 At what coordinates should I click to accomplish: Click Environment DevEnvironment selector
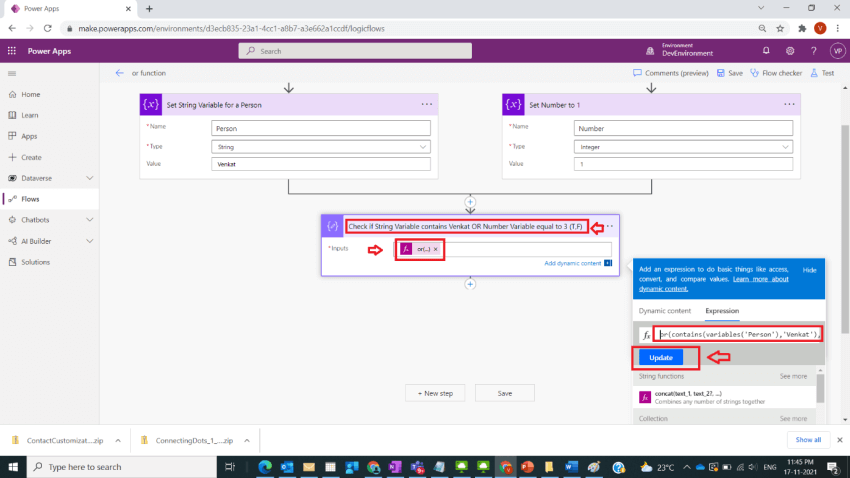(x=680, y=50)
